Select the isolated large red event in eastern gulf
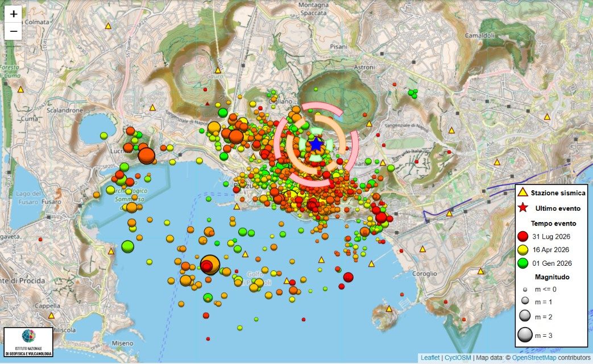 [349, 277]
